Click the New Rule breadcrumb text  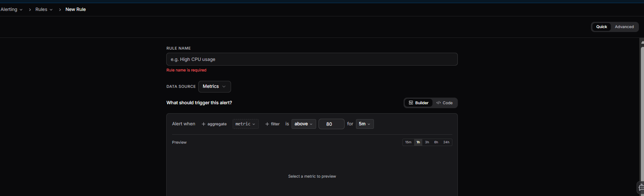click(76, 9)
